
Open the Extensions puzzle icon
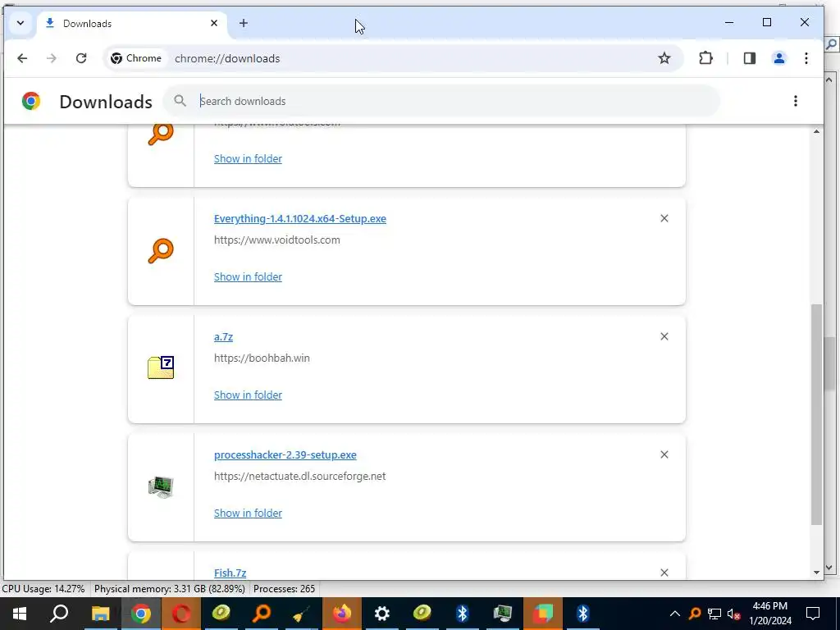tap(706, 58)
